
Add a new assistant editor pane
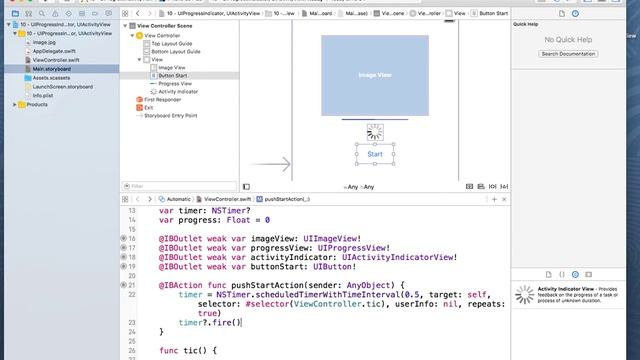tap(494, 199)
